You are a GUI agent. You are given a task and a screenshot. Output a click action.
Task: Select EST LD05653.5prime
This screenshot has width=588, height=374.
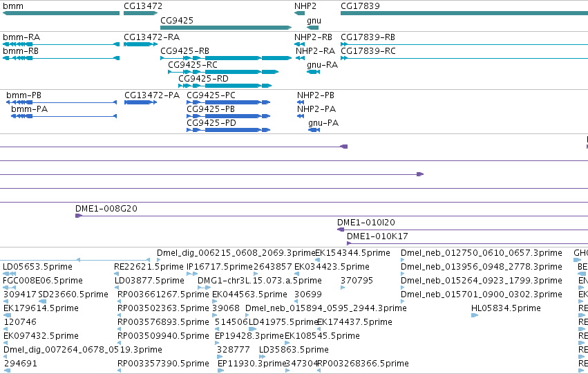[10, 274]
